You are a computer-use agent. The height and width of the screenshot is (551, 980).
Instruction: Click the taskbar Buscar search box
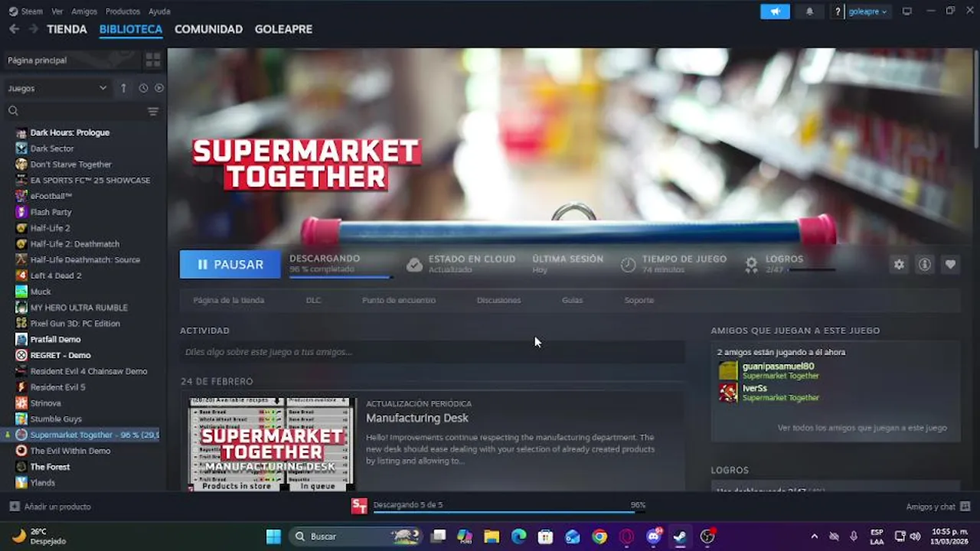tap(356, 536)
